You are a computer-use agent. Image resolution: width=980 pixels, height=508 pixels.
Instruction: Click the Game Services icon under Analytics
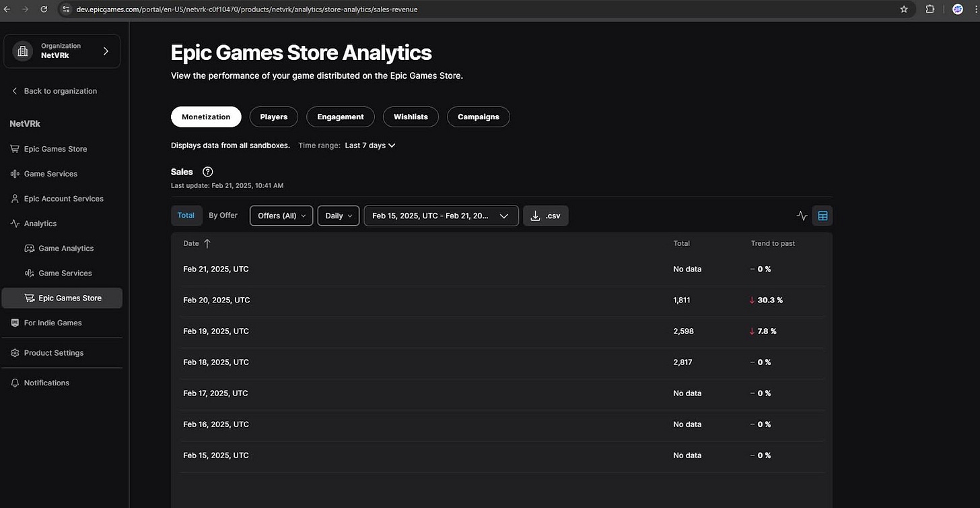click(29, 273)
